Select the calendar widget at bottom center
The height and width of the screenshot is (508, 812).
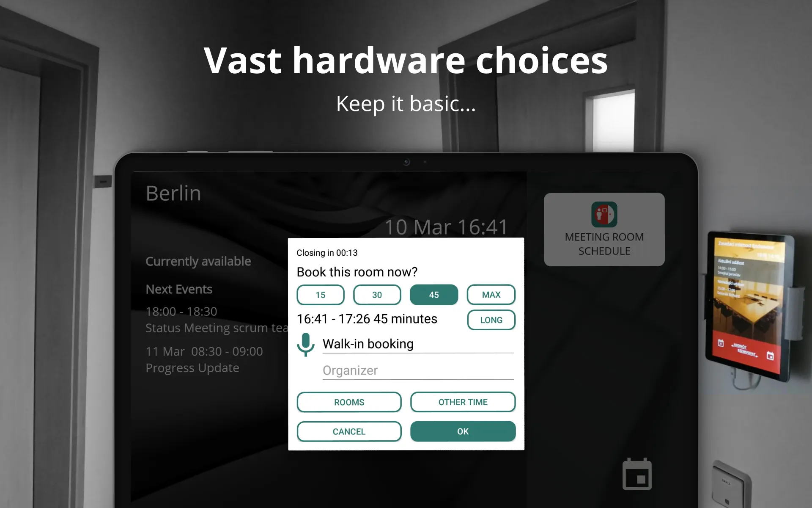pos(638,473)
